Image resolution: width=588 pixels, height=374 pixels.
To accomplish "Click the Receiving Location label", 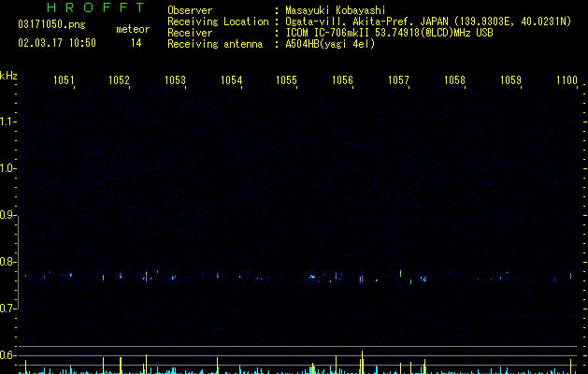I will pyautogui.click(x=218, y=22).
